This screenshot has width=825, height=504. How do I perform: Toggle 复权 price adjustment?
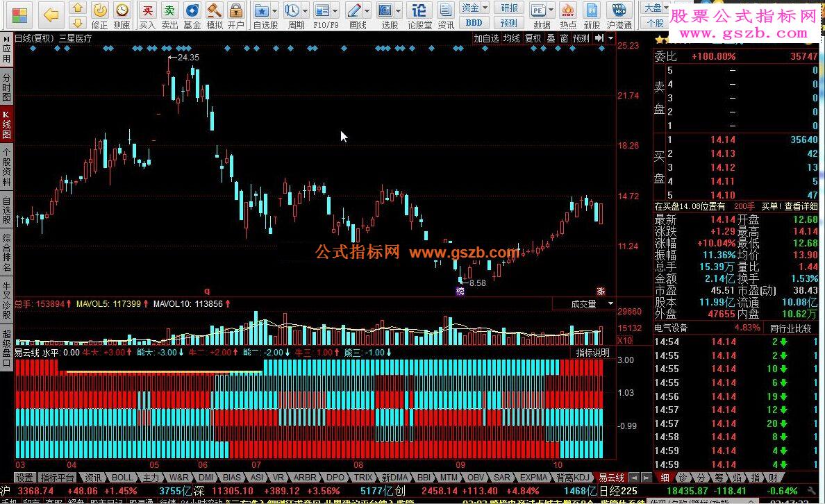click(533, 38)
